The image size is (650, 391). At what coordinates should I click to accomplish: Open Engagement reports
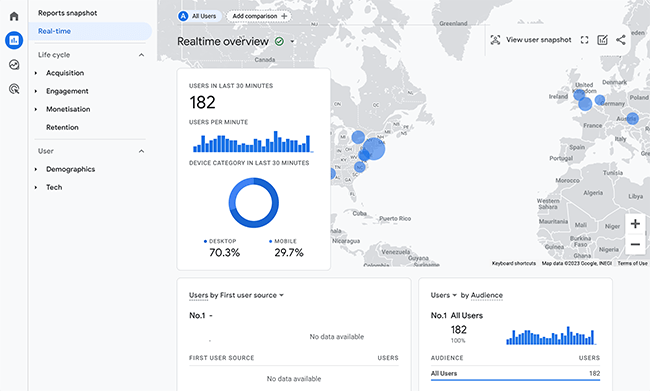tap(67, 91)
